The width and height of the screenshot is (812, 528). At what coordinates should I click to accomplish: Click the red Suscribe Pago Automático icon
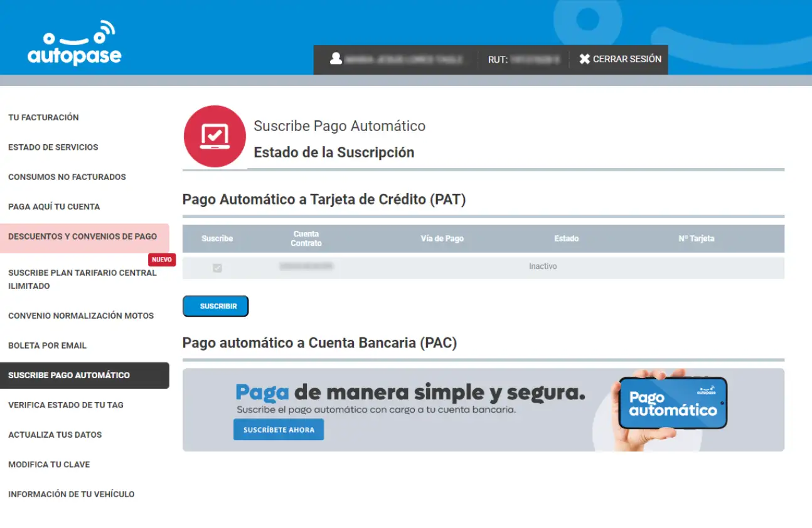coord(215,136)
